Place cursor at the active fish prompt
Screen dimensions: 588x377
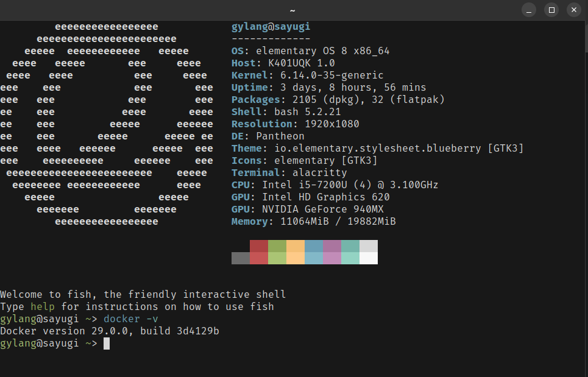point(107,344)
